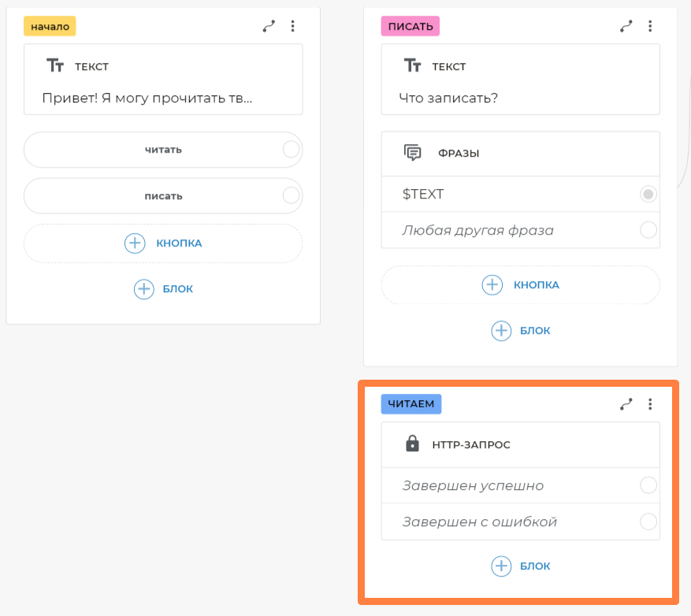The height and width of the screenshot is (616, 691).
Task: Click the blue ЧИТАЕМ label tag
Action: (x=411, y=404)
